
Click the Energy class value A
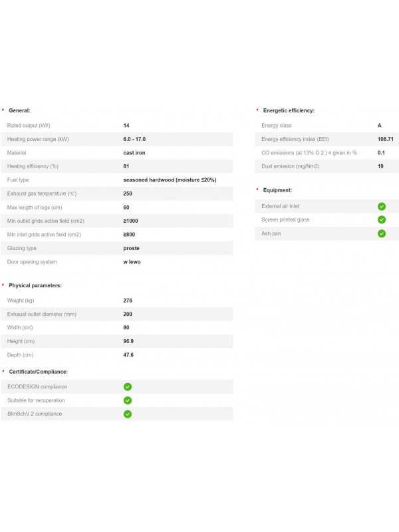click(x=380, y=126)
